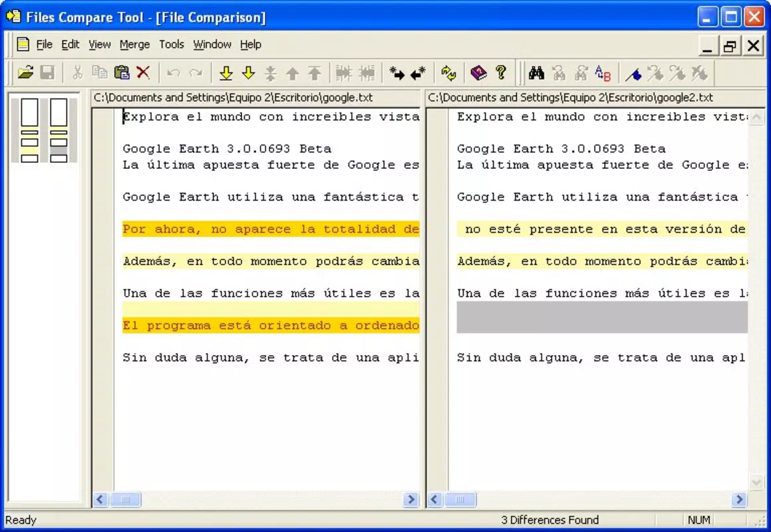Click scroll-left arrow under the google2.txt pane
The width and height of the screenshot is (771, 532).
[434, 499]
